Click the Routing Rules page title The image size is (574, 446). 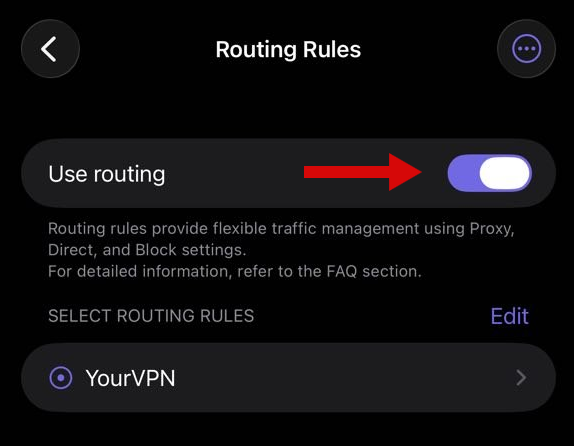click(x=288, y=49)
